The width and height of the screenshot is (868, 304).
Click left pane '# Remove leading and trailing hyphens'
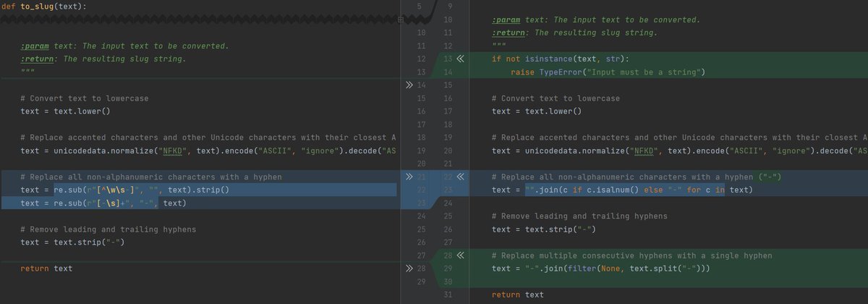pyautogui.click(x=109, y=229)
